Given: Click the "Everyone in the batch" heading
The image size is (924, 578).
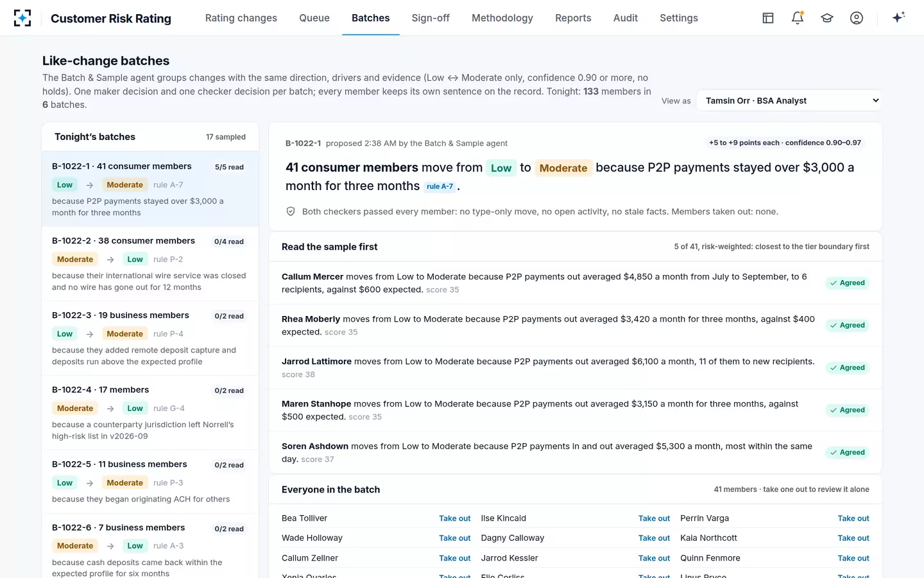Looking at the screenshot, I should [331, 489].
